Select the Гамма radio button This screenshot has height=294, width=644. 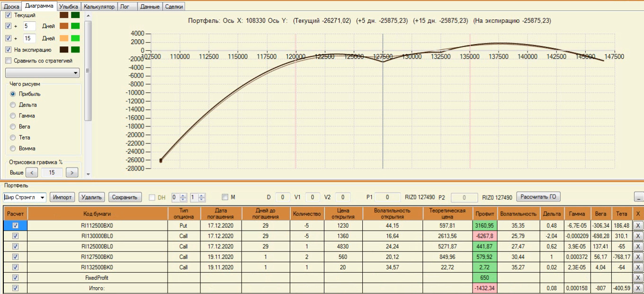(x=13, y=116)
